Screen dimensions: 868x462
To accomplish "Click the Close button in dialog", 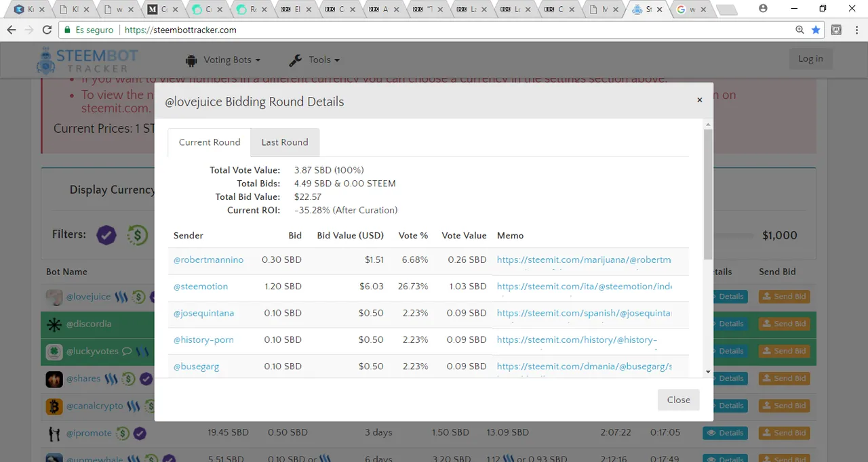I will [x=678, y=400].
